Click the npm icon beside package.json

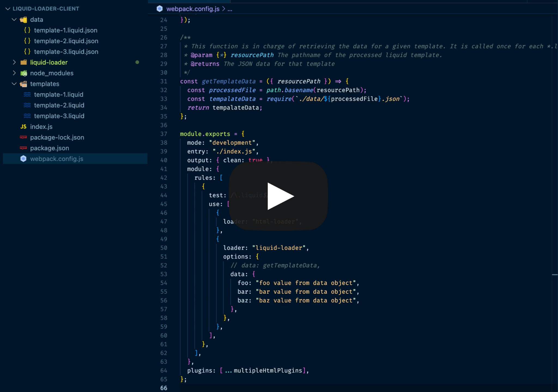[23, 148]
